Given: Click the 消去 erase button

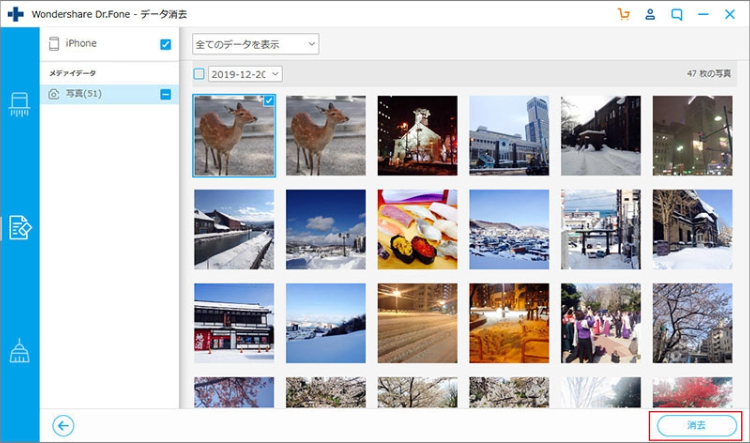Looking at the screenshot, I should click(x=695, y=425).
